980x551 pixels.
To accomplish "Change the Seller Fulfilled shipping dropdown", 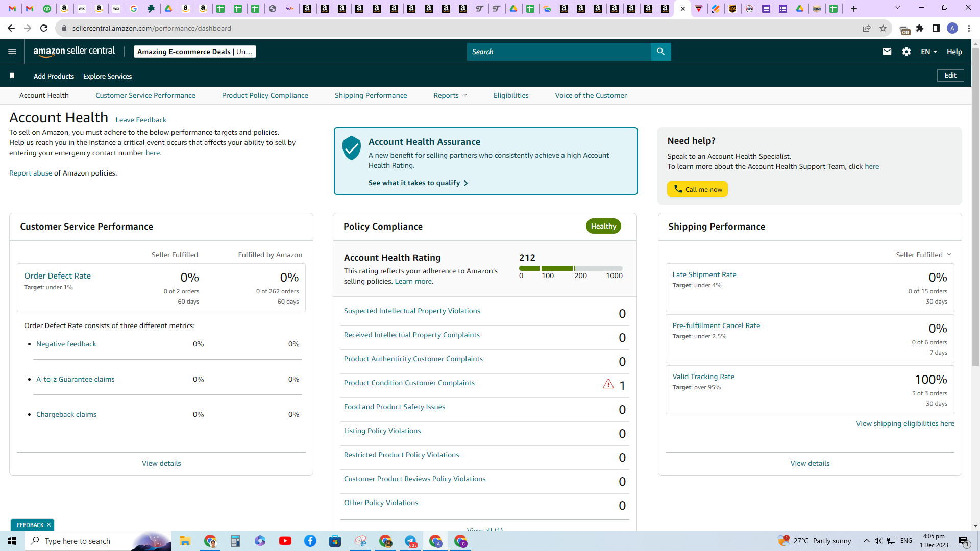I will (x=923, y=255).
